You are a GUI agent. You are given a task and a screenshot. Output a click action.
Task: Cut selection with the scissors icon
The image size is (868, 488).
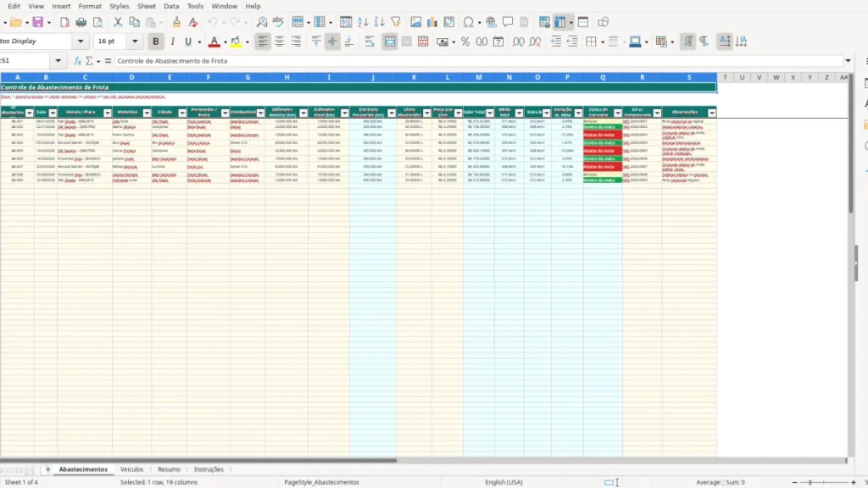(x=117, y=22)
